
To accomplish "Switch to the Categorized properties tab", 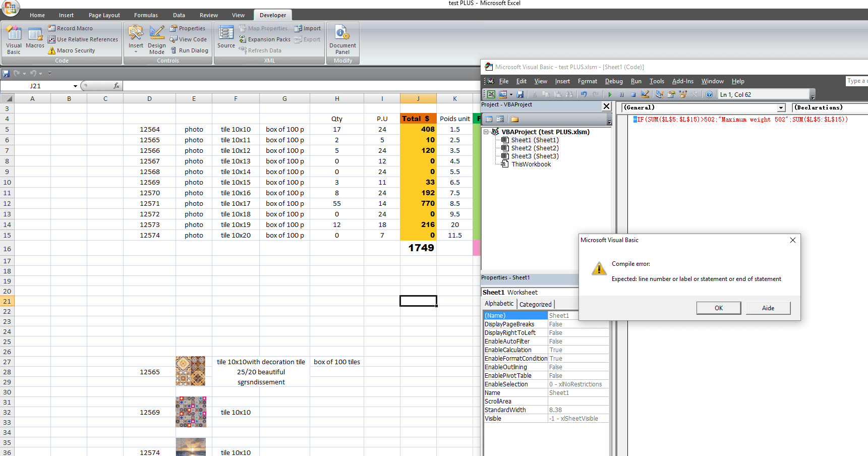I will (535, 304).
